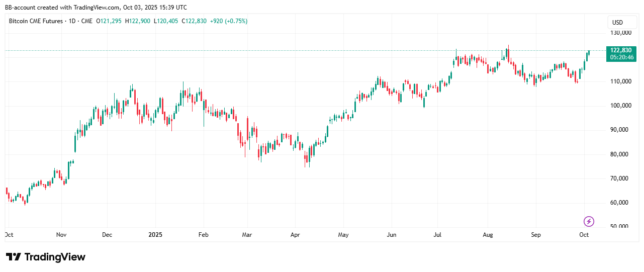Click the TradingView logo at bottom left
644x272 pixels.
pyautogui.click(x=46, y=257)
